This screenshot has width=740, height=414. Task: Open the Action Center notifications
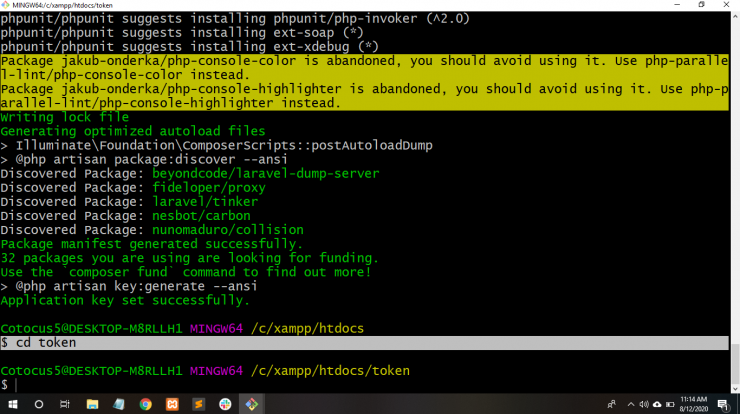[x=723, y=404]
